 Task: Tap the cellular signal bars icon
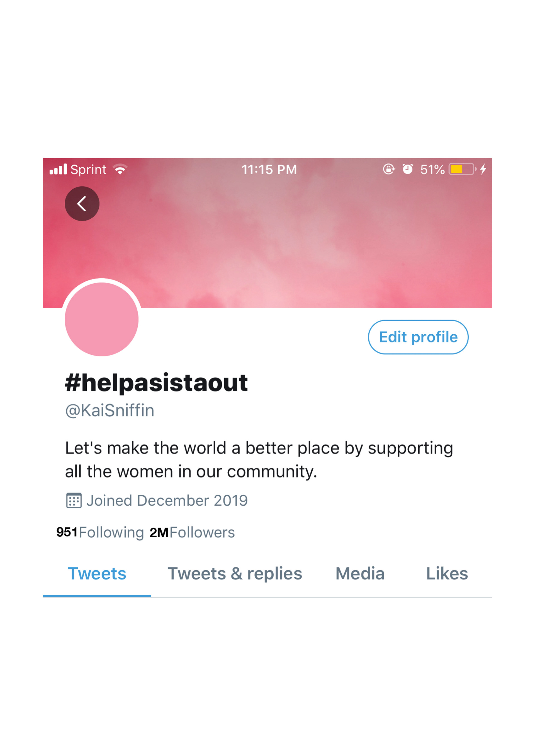pyautogui.click(x=58, y=169)
